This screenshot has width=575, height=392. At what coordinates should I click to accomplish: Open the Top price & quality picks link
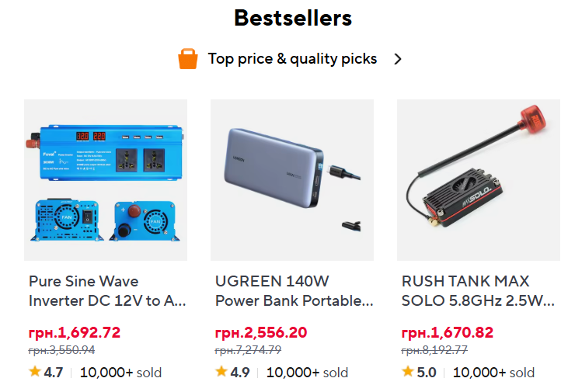(x=292, y=59)
